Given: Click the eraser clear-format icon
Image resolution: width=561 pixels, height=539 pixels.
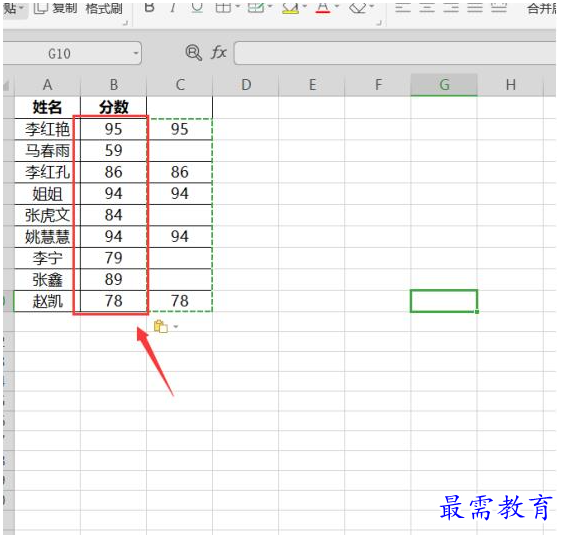Looking at the screenshot, I should tap(358, 8).
